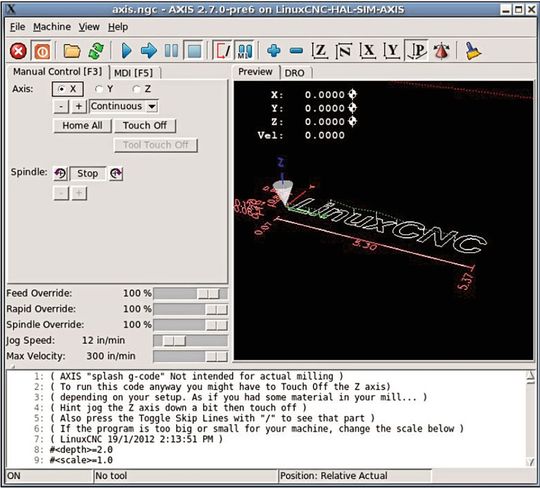This screenshot has height=488, width=540.
Task: Toggle the Machine Power button
Action: tap(42, 51)
